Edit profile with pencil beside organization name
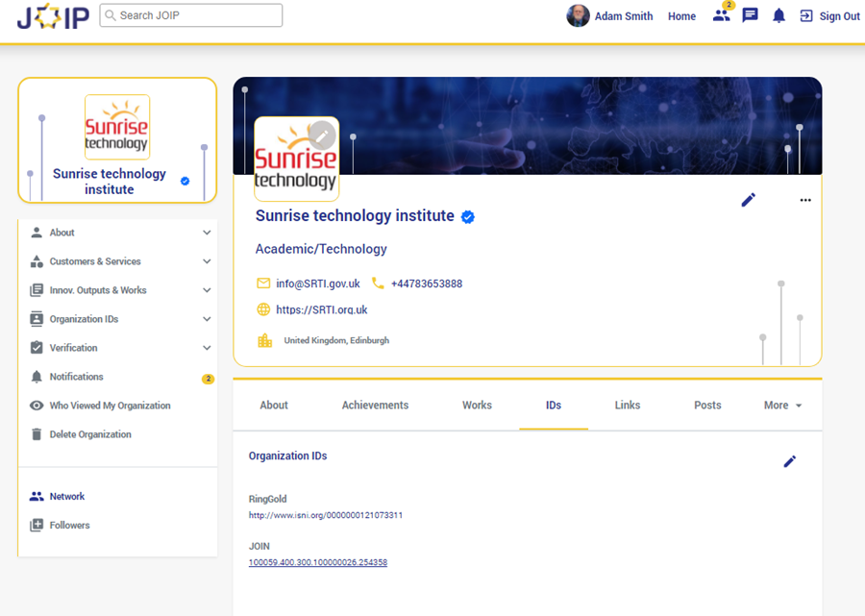 tap(748, 200)
